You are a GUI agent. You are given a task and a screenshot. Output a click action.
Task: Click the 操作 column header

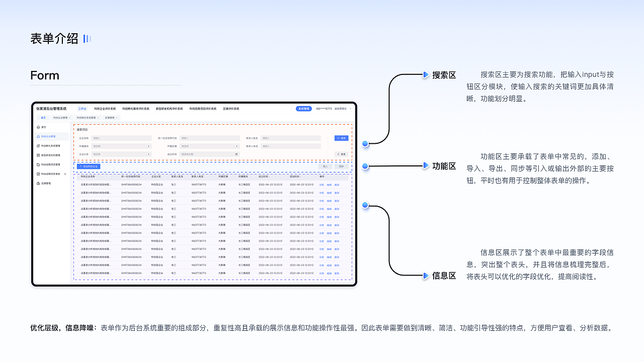pos(322,176)
